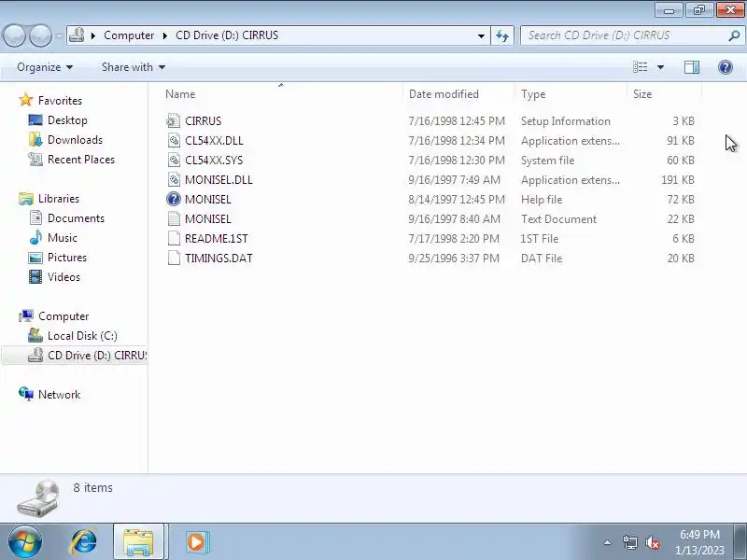Image resolution: width=747 pixels, height=560 pixels.
Task: Launch Internet Explorer from taskbar
Action: pos(84,541)
